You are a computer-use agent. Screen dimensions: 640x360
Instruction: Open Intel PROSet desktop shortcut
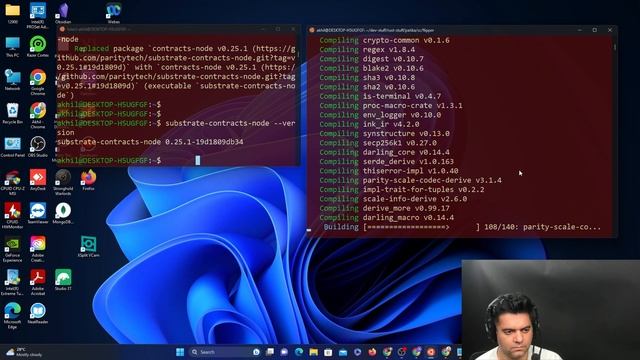pos(38,15)
